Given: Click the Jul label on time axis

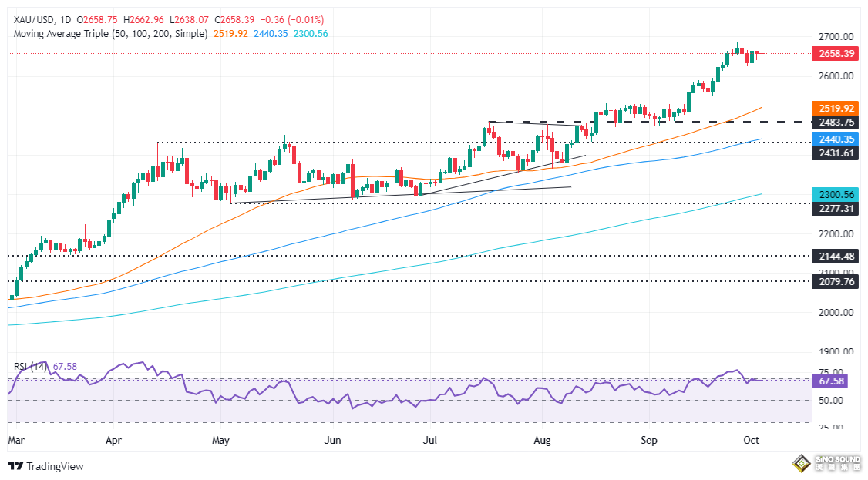Looking at the screenshot, I should [430, 441].
